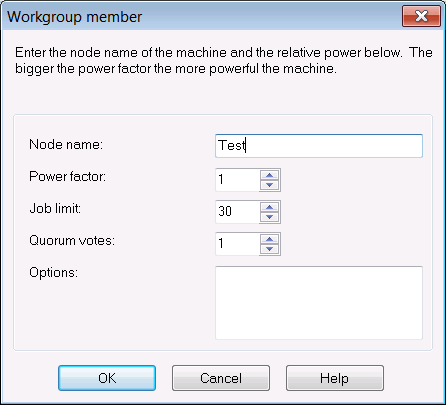
Task: Decrease the Job limit with down arrow
Action: point(269,217)
